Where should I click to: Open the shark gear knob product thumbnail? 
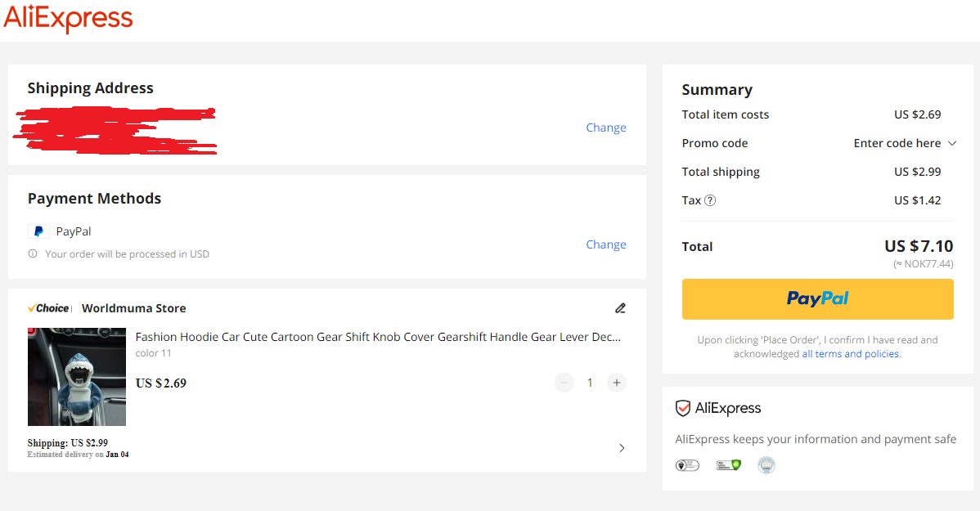click(77, 377)
